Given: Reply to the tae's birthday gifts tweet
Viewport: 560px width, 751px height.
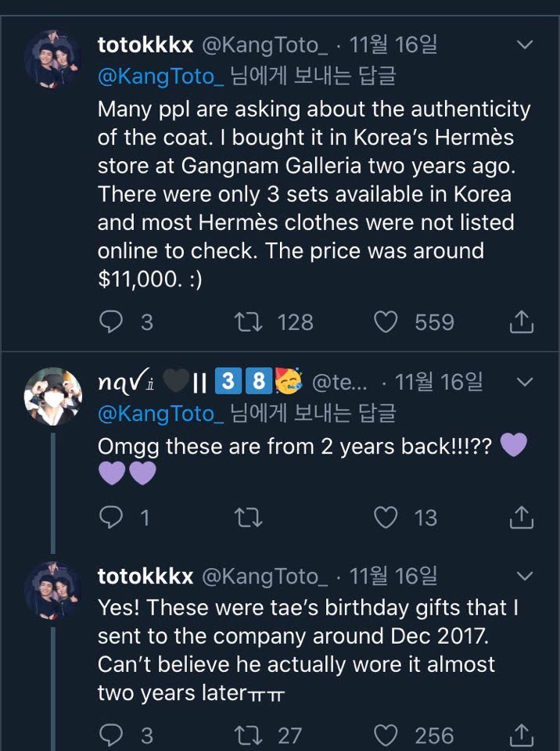Looking at the screenshot, I should click(113, 735).
